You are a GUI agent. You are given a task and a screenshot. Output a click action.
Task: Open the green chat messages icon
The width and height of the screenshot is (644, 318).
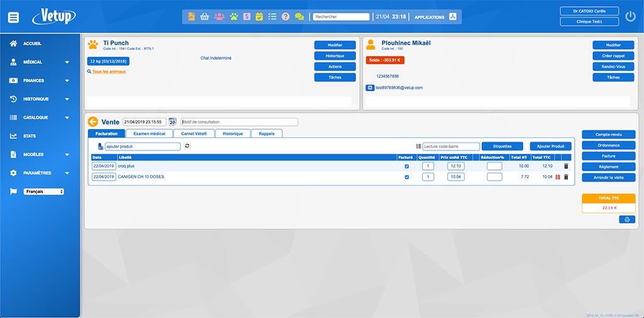[x=299, y=17]
